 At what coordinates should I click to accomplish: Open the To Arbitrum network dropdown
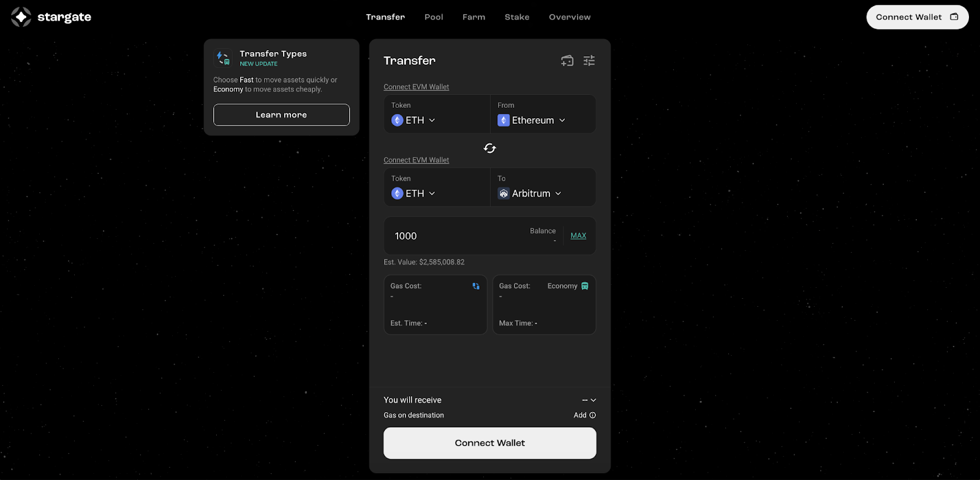point(530,193)
